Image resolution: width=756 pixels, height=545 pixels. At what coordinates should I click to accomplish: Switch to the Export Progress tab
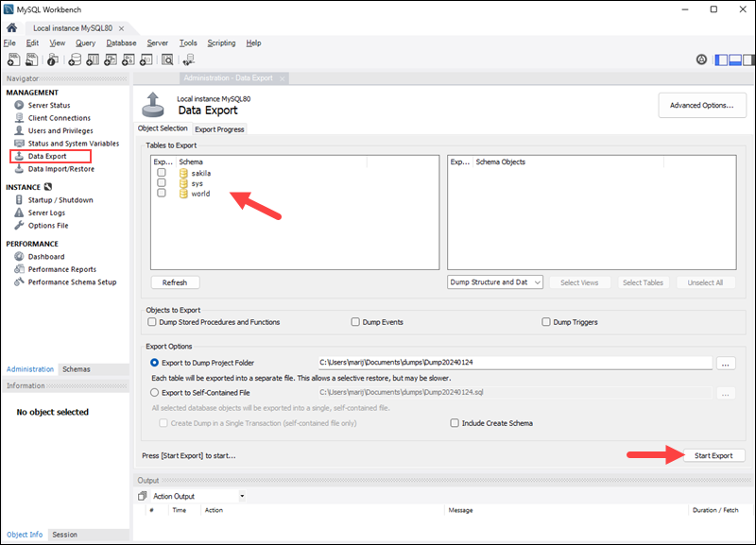(219, 129)
